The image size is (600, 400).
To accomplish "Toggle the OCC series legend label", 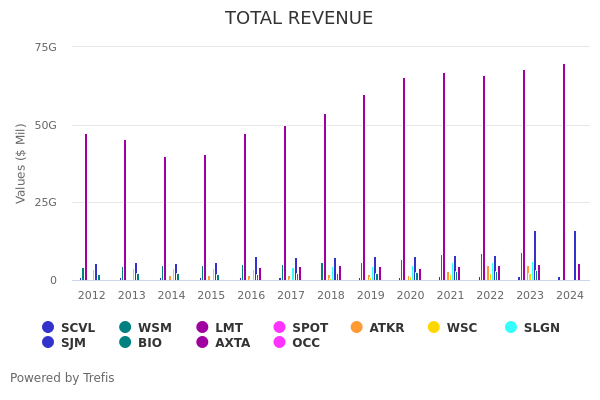I will 305,343.
